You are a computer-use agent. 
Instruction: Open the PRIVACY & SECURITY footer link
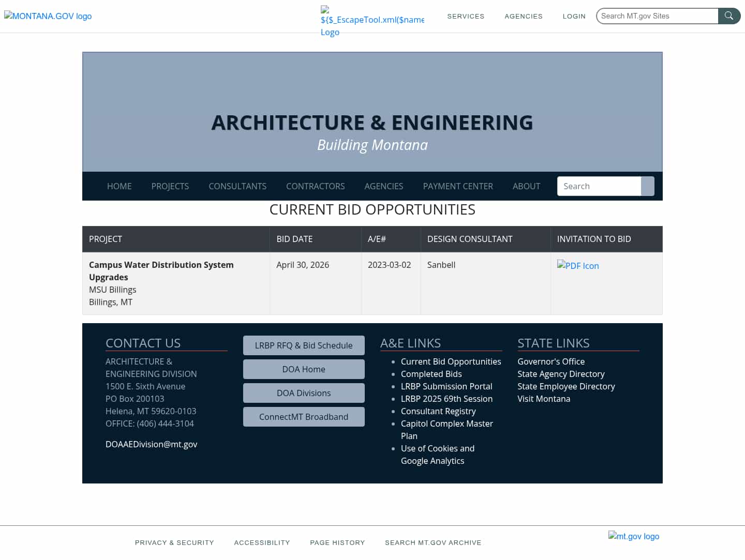(x=174, y=542)
